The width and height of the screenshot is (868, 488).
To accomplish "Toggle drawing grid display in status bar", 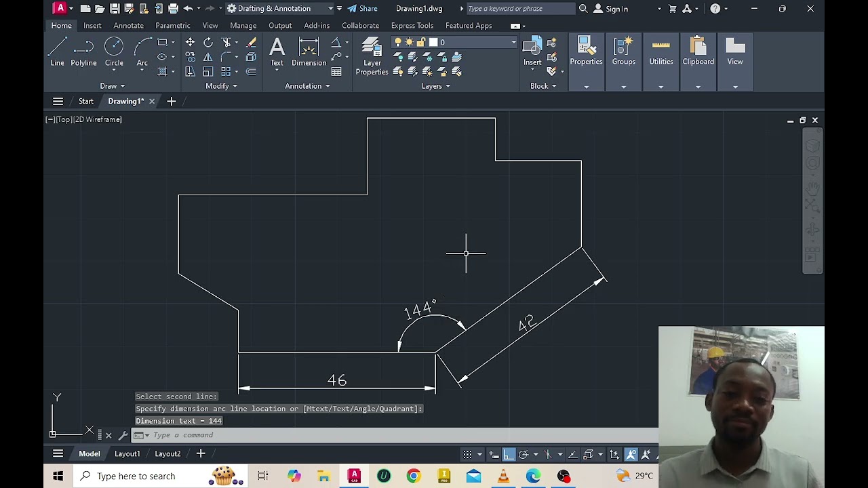I will click(467, 454).
